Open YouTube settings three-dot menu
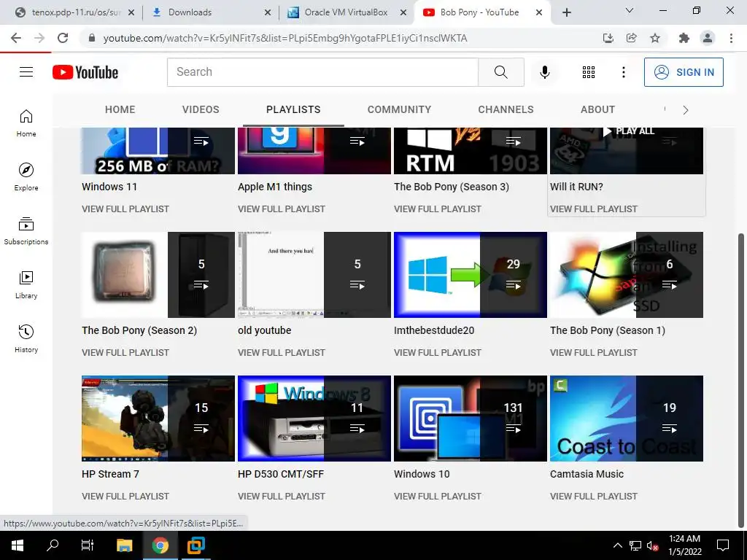 tap(623, 72)
